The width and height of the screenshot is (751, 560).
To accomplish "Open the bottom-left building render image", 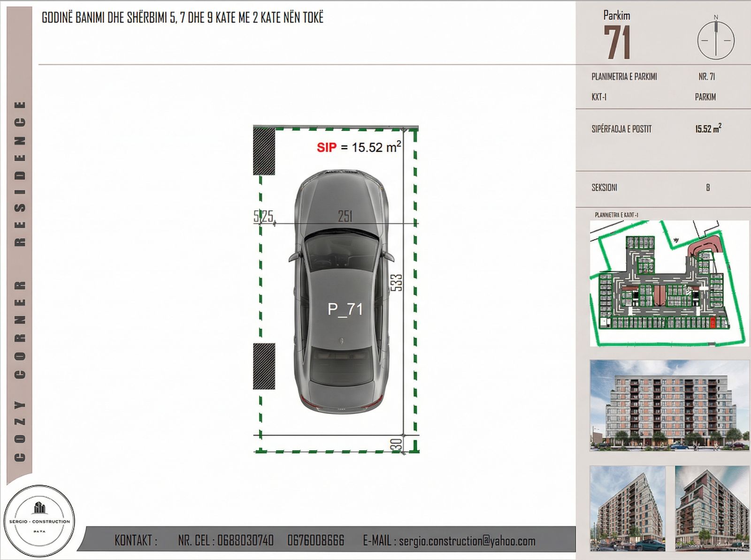I will [627, 508].
